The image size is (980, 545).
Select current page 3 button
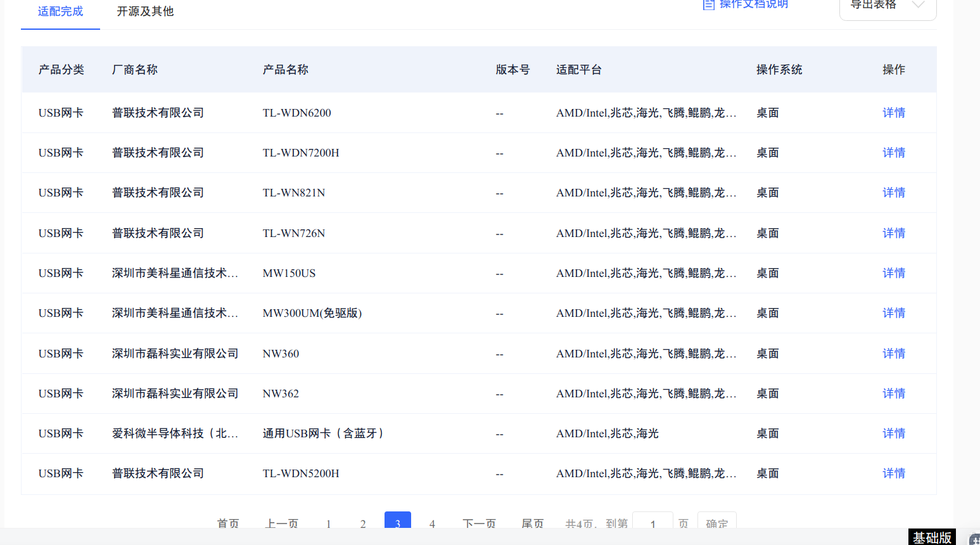pyautogui.click(x=398, y=521)
